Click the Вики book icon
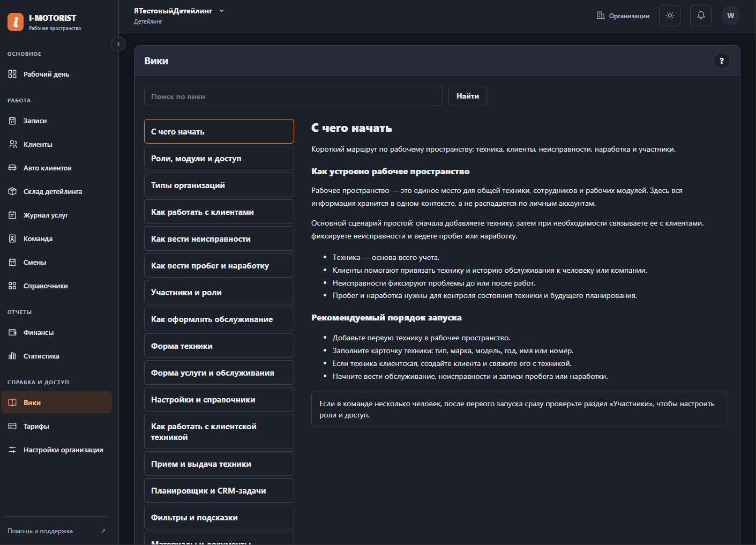 pyautogui.click(x=12, y=402)
